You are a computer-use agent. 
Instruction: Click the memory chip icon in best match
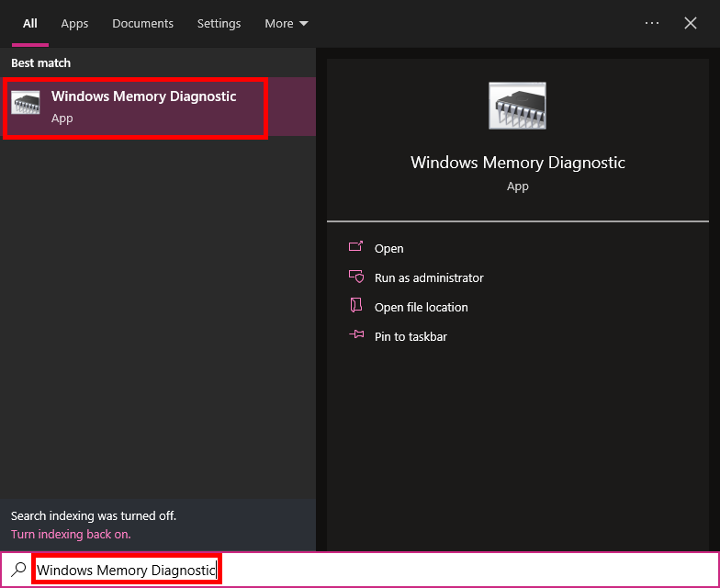coord(26,103)
